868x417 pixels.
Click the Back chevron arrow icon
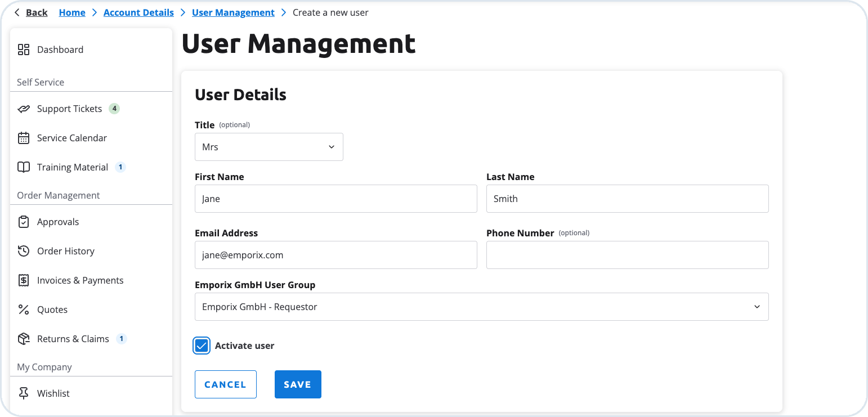17,12
